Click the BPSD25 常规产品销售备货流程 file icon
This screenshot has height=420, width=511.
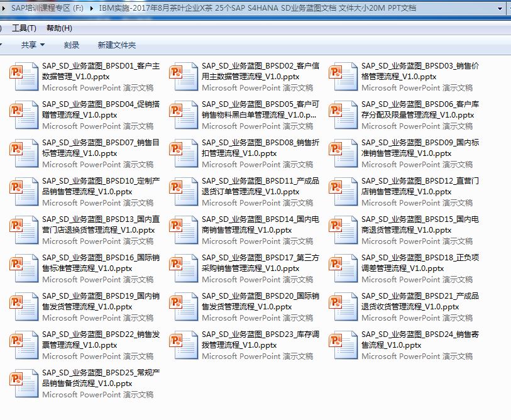[24, 383]
